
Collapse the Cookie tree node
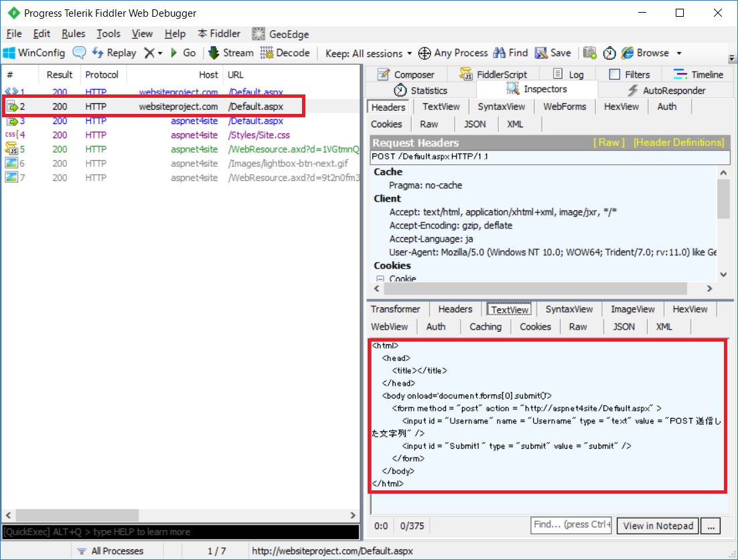[380, 279]
